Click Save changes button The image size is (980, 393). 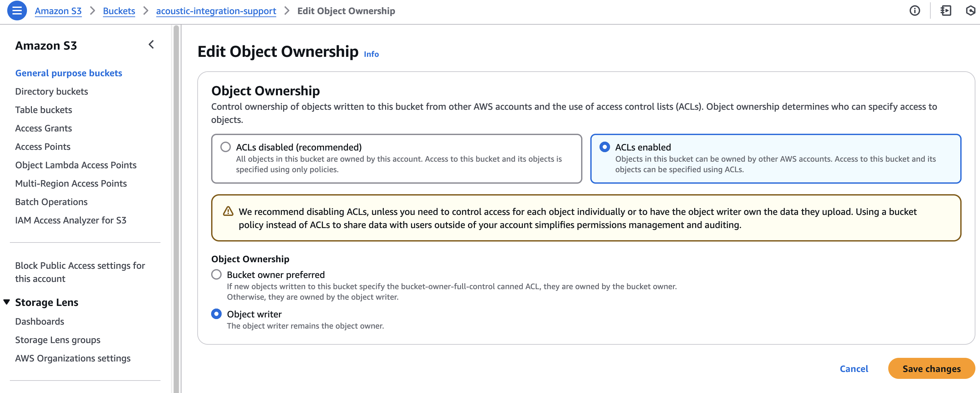click(x=931, y=369)
